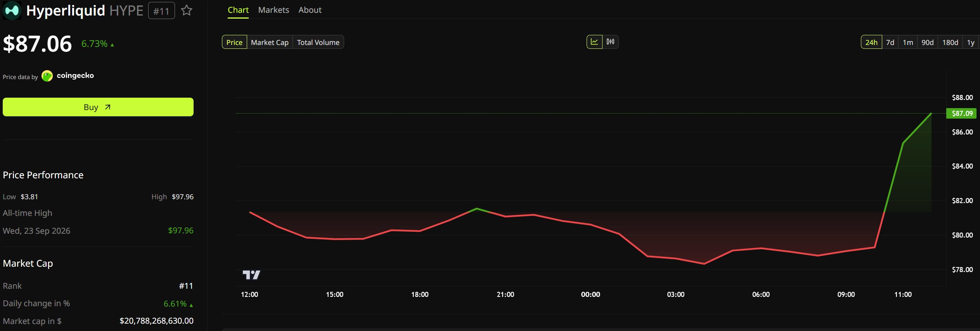Set chart range to 1y
Viewport: 980px width, 331px height.
pyautogui.click(x=971, y=42)
